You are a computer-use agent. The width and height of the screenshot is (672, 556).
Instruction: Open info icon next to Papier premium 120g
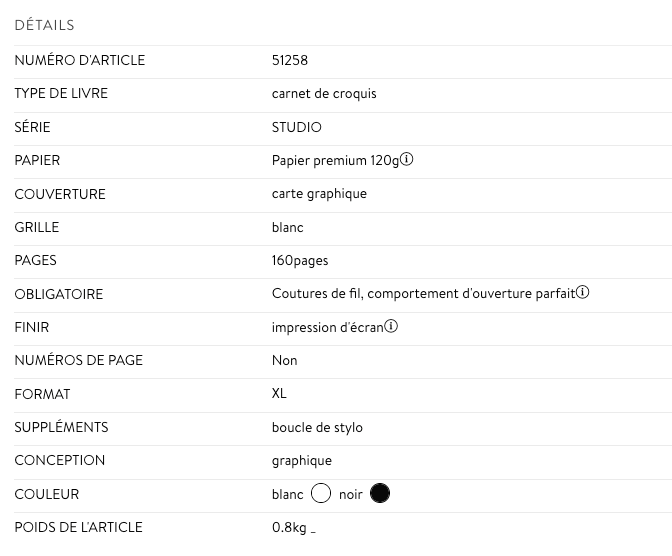point(406,159)
